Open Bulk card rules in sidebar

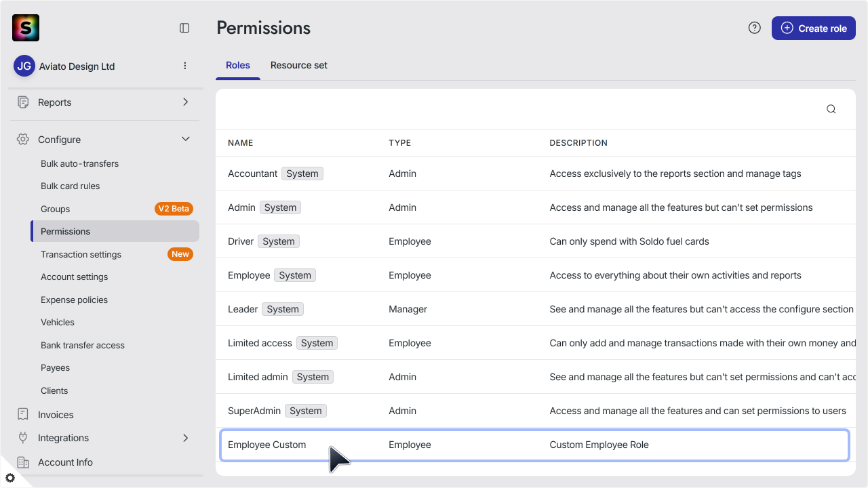tap(70, 186)
